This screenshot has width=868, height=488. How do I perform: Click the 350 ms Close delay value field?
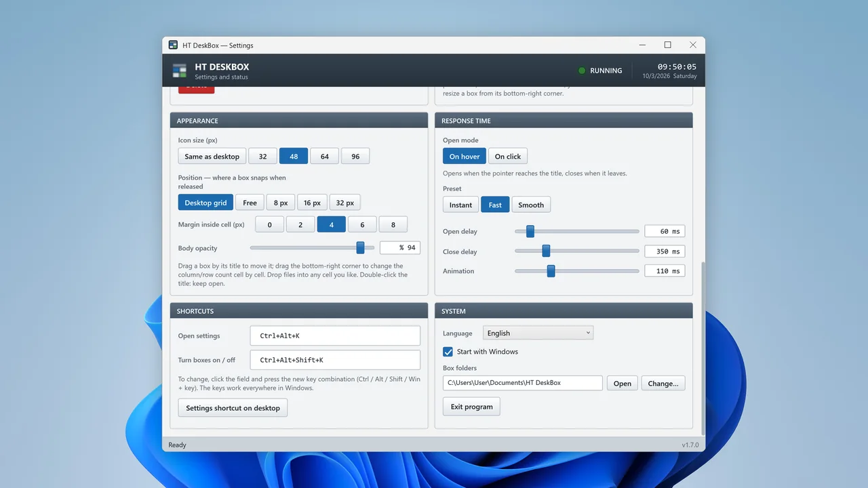[x=665, y=251]
